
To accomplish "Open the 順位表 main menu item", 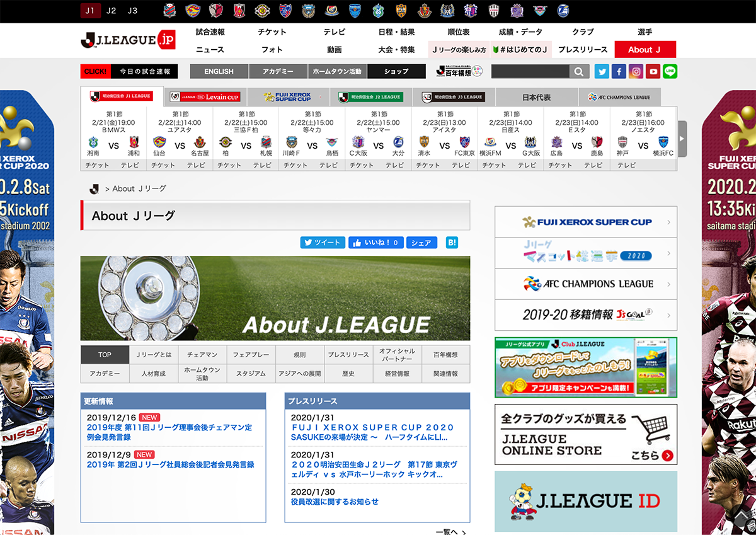I will coord(459,32).
